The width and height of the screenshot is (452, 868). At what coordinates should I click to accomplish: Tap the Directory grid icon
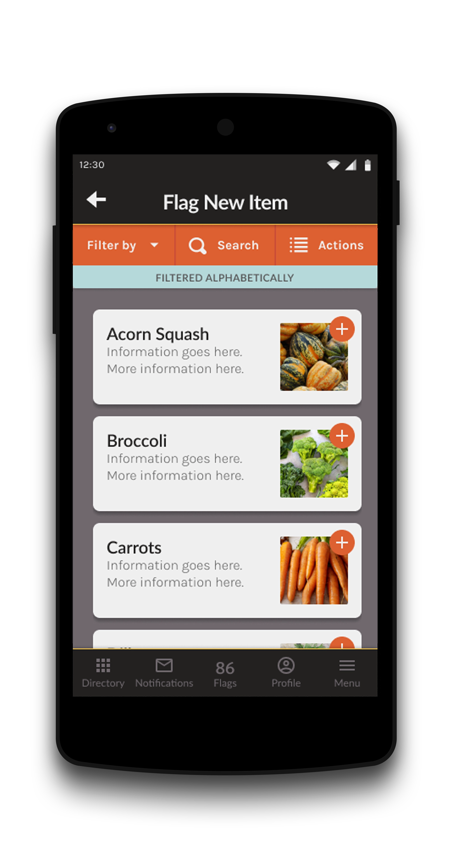pos(103,669)
